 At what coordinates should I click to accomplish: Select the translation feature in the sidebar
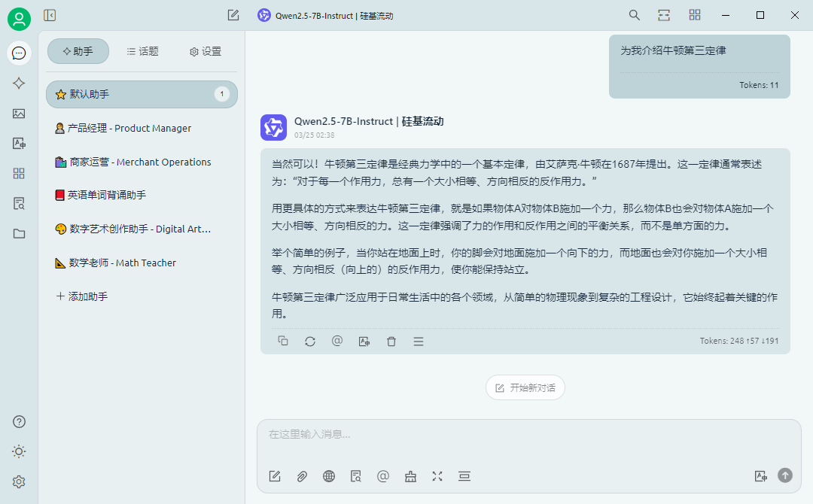click(x=19, y=143)
